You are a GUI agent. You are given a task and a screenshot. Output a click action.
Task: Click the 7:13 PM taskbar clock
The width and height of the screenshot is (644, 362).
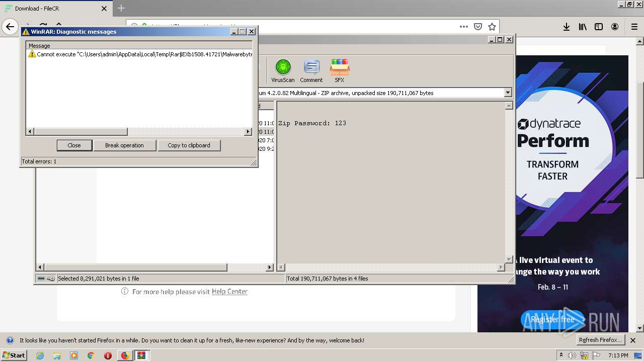pos(618,355)
